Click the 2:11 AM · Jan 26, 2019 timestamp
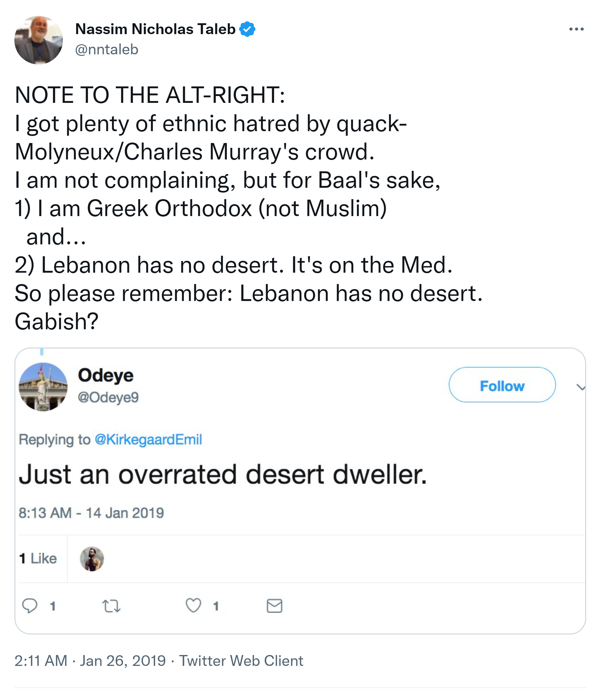Screen dimensions: 595x700 coord(90,661)
